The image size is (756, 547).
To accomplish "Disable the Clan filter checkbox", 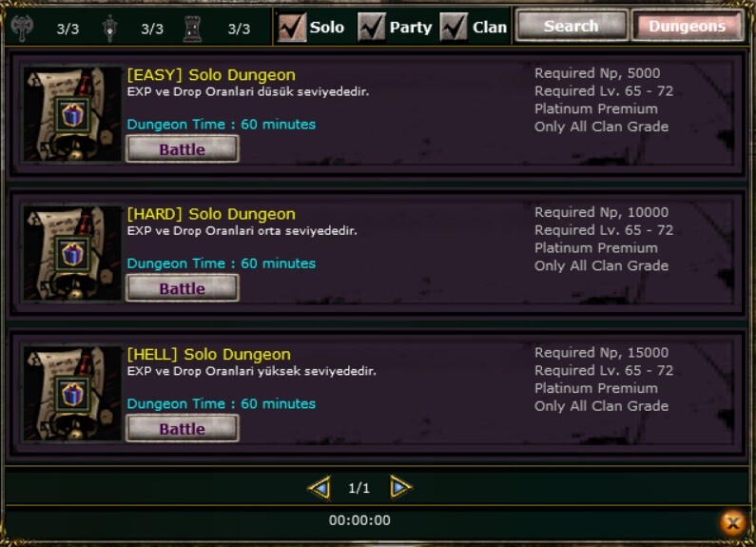I will [x=454, y=27].
